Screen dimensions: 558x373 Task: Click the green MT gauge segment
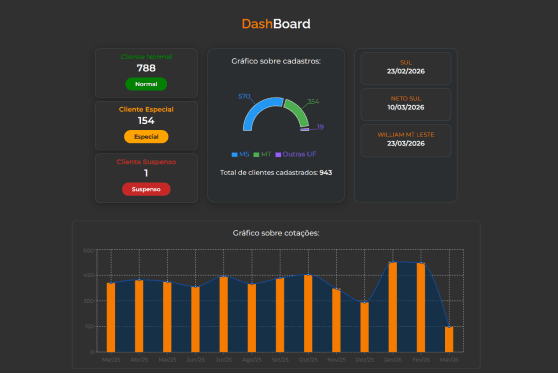(x=298, y=112)
